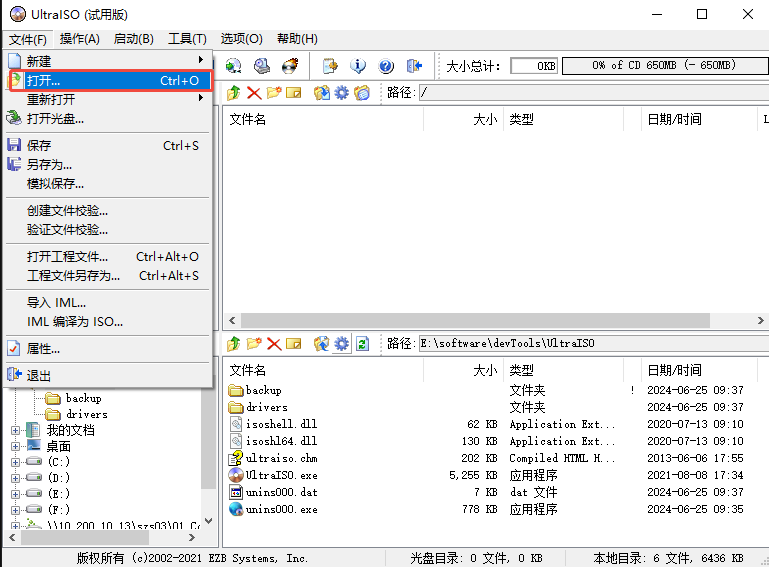Click gear icon in local pane toolbar
769x567 pixels.
coord(341,344)
